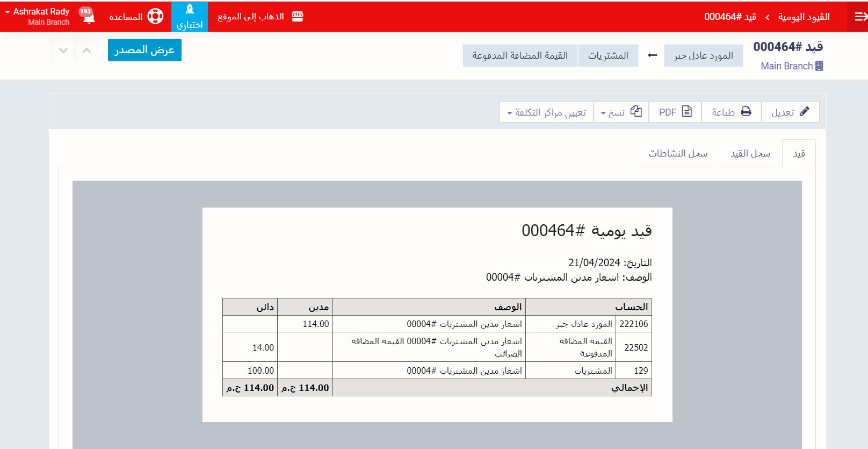This screenshot has width=868, height=449.
Task: Open the notifications bell icon
Action: coord(89,18)
